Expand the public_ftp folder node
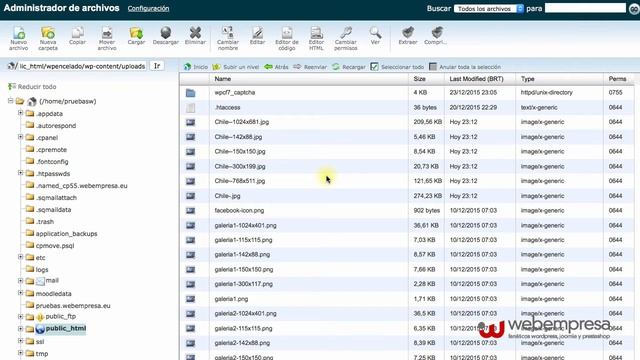Viewport: 640px width, 360px height. 20,316
